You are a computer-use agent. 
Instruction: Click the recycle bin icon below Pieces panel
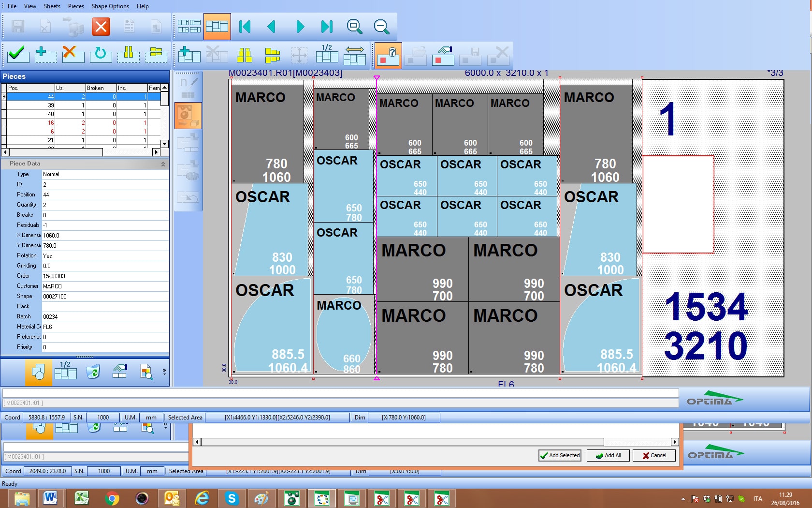coord(93,372)
